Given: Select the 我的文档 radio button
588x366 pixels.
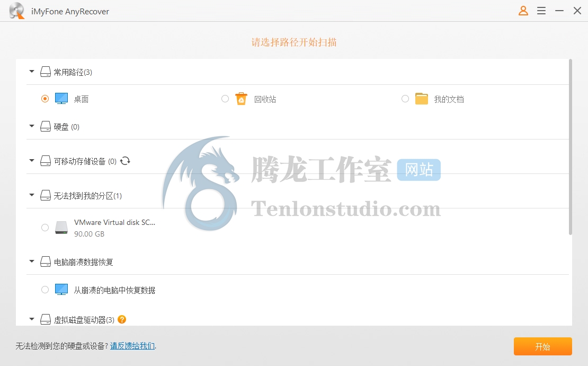Looking at the screenshot, I should tap(405, 99).
